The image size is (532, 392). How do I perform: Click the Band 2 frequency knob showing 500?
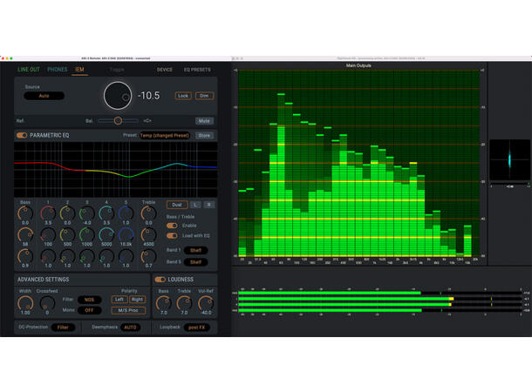click(x=67, y=235)
